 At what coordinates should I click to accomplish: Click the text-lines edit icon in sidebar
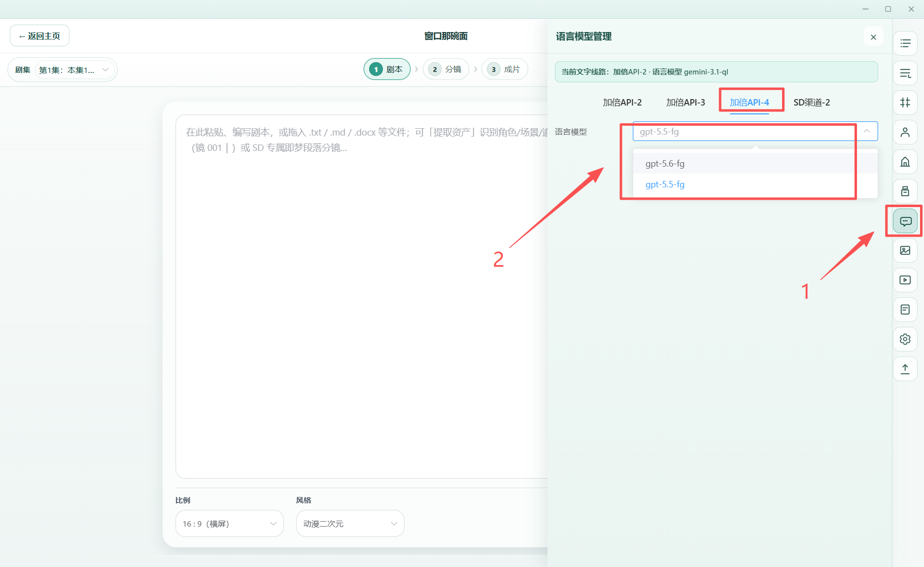[905, 73]
